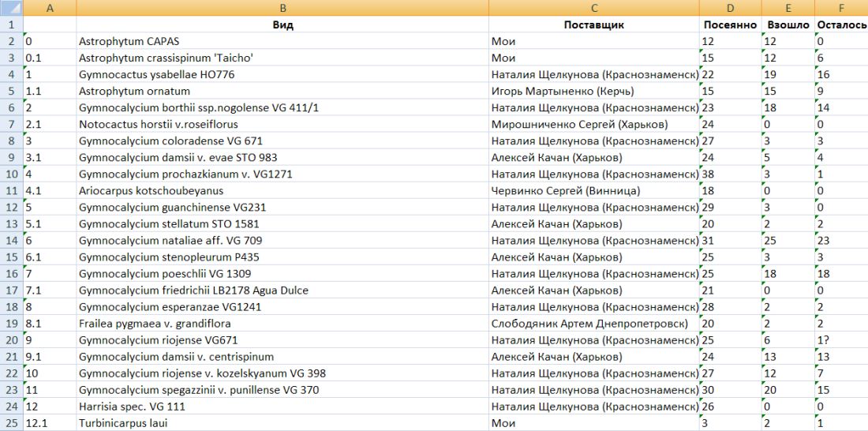Select cell 'Gymnocalycium prochazkianum v. VG1271'

pos(282,174)
